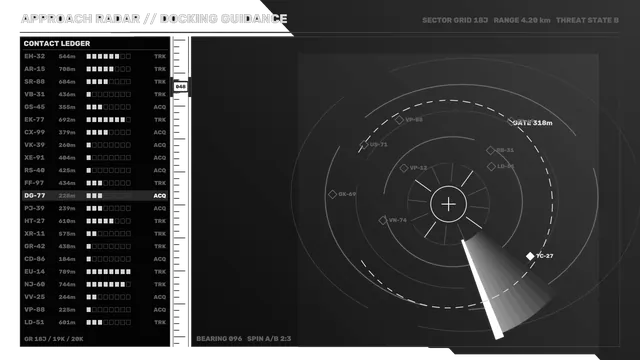Click the VB-31 diamond marker on the radar
The height and width of the screenshot is (360, 640).
(490, 150)
